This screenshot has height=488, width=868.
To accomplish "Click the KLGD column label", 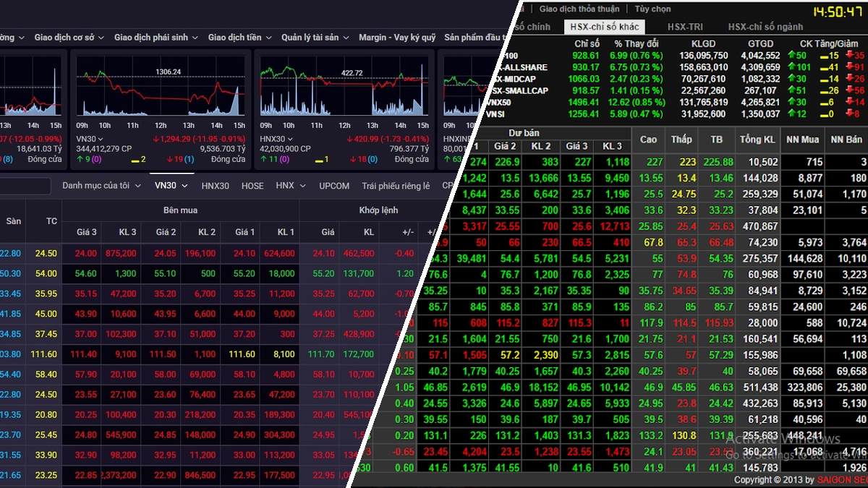I will [704, 44].
